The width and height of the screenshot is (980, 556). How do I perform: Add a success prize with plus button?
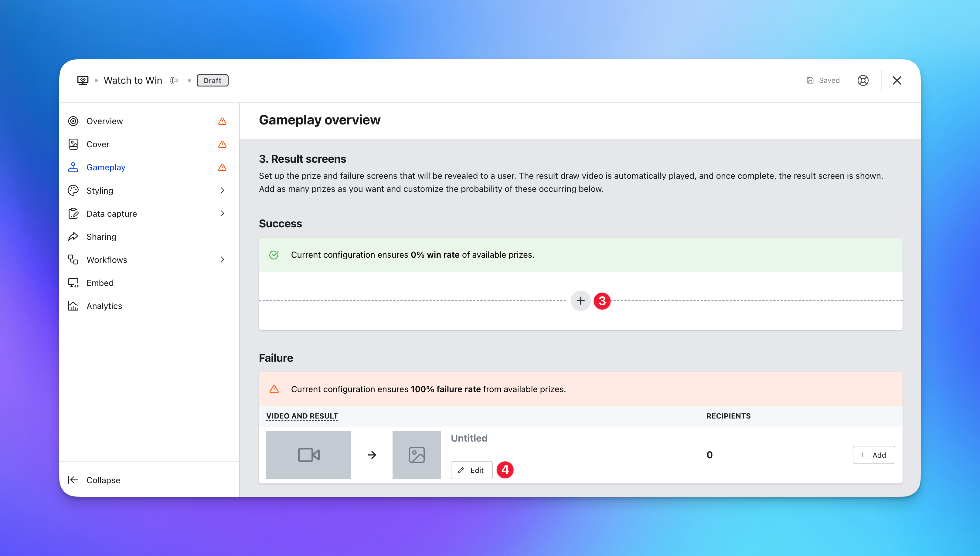[x=580, y=301]
